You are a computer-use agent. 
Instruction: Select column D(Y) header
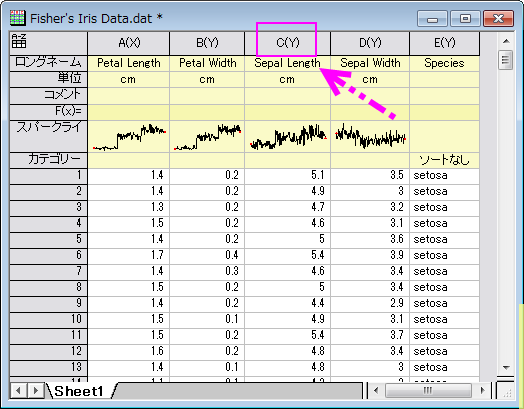tap(370, 43)
